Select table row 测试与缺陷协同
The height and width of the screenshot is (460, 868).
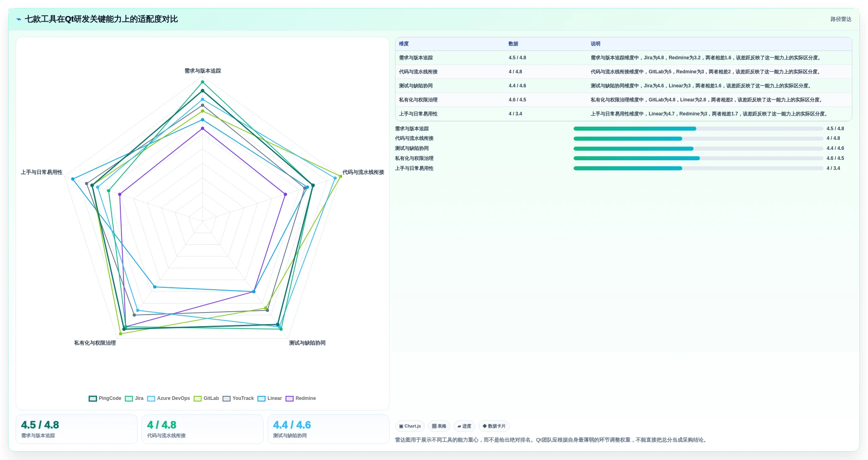click(623, 86)
